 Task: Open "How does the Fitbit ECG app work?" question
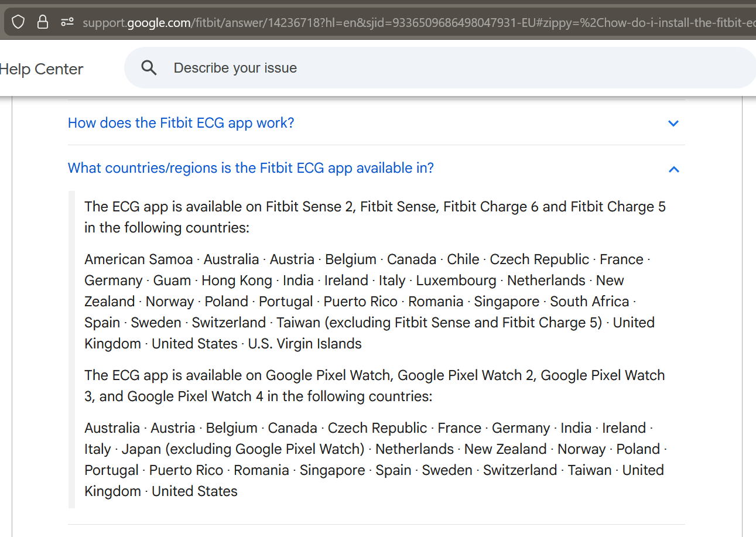click(x=181, y=123)
